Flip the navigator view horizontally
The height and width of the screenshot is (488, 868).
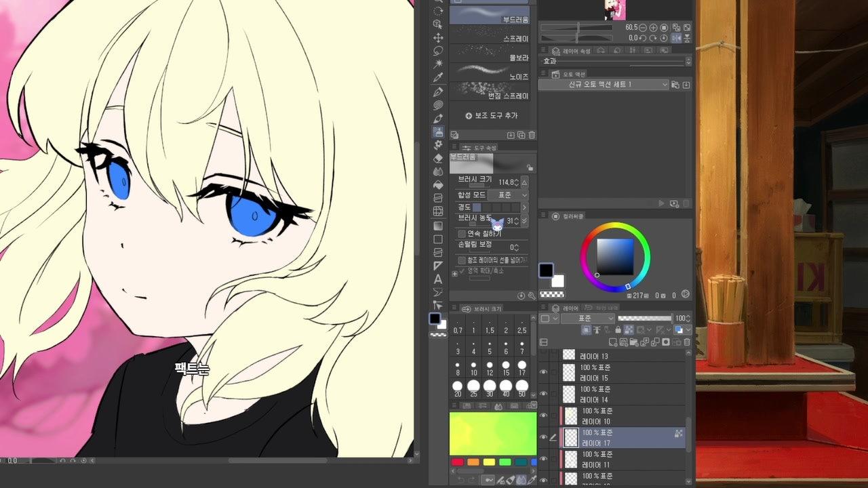[x=676, y=39]
